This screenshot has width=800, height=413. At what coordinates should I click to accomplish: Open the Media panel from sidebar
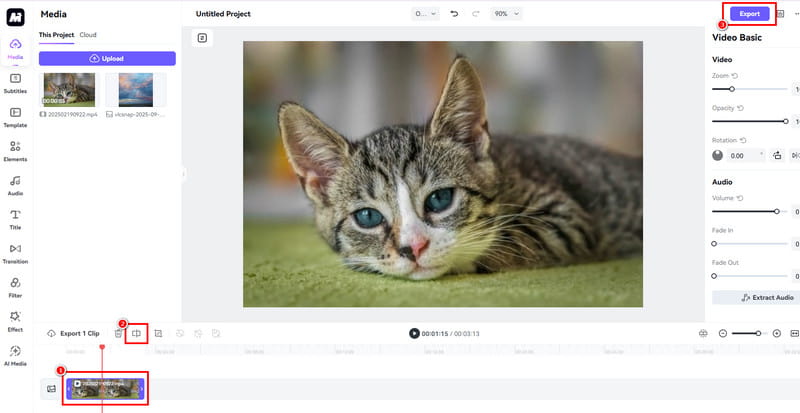[x=15, y=50]
